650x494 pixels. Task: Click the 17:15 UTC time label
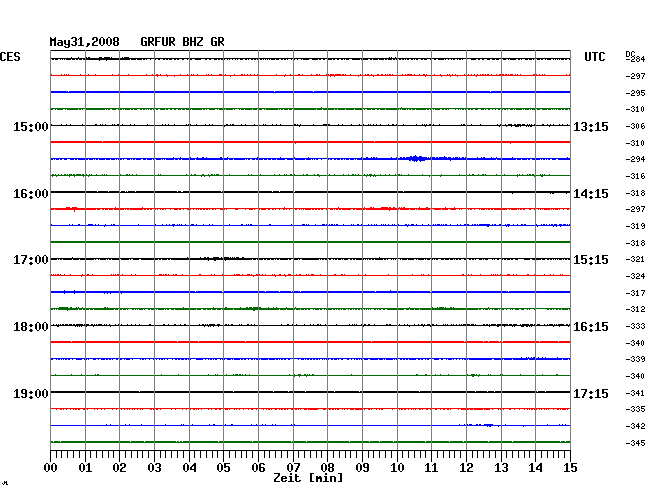[x=591, y=393]
